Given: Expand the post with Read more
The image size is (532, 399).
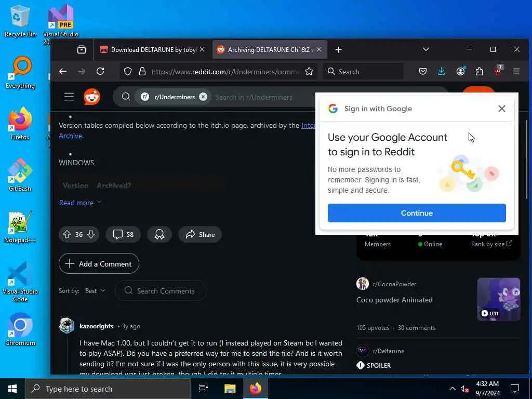Looking at the screenshot, I should [80, 203].
